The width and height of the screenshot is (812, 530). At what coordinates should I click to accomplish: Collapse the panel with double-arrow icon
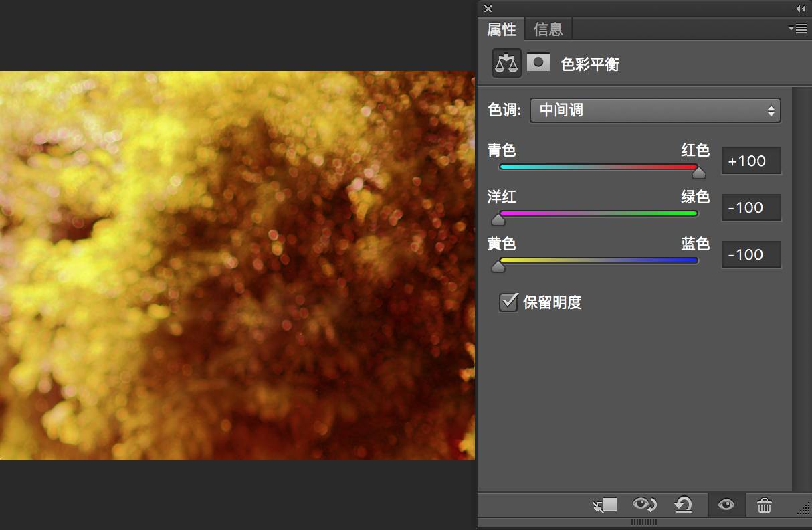(801, 9)
